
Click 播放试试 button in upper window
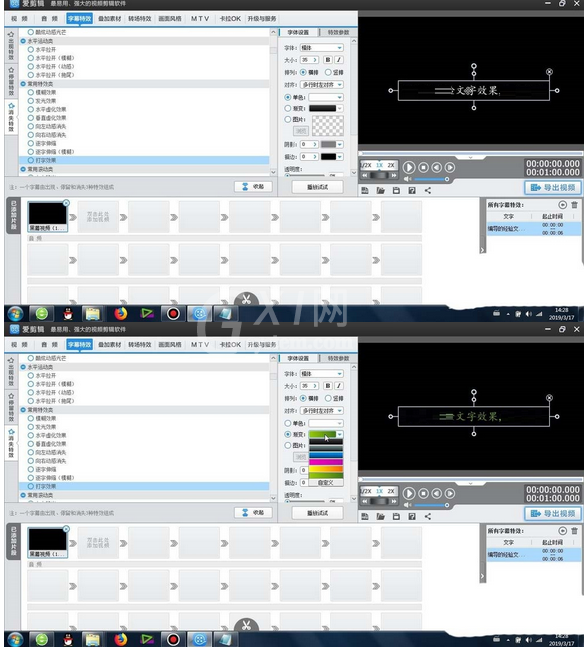tap(317, 187)
